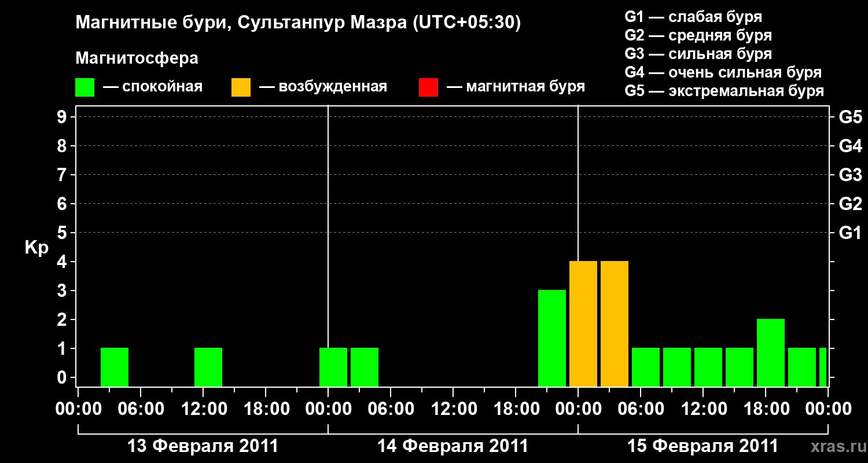Click the first orange Kp 4 bar at 00:00, 15 February
Screen dimensions: 868x463
pyautogui.click(x=583, y=324)
